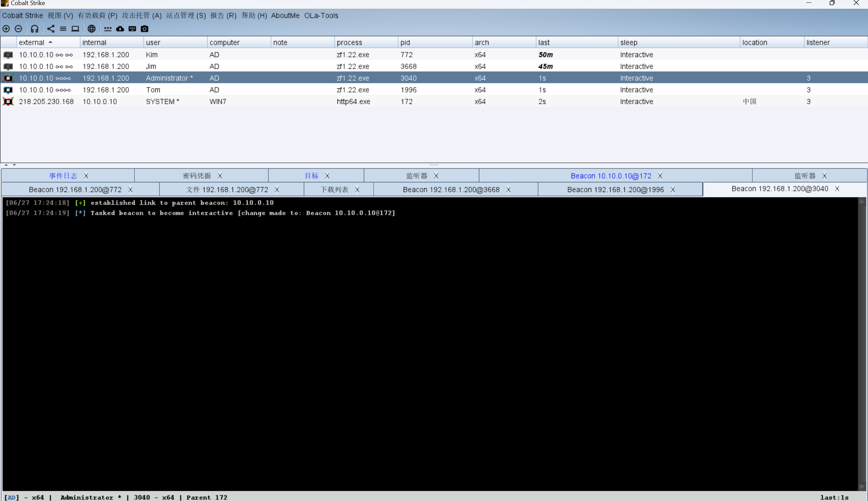Open a new connection with the plus icon
This screenshot has width=868, height=501.
(x=6, y=29)
